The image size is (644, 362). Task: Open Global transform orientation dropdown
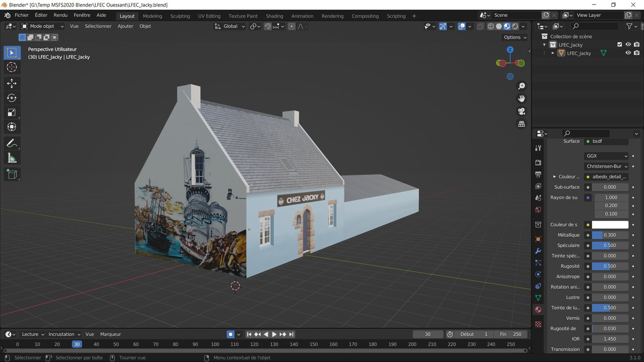click(230, 26)
